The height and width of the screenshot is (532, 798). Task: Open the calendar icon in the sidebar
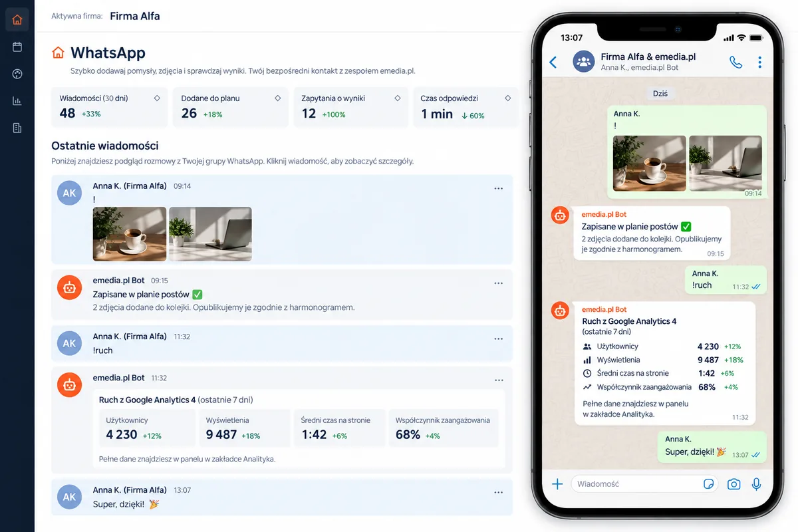tap(17, 47)
